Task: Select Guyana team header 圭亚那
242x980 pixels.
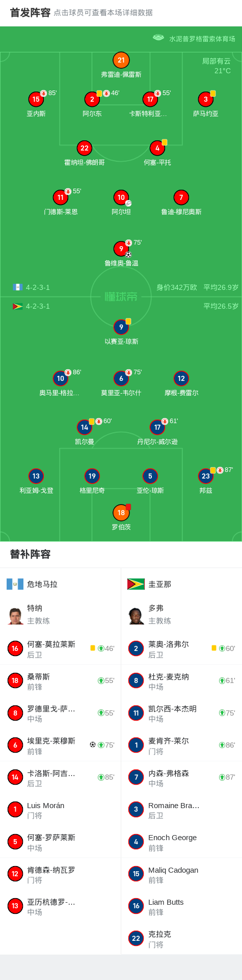Action: click(x=159, y=584)
